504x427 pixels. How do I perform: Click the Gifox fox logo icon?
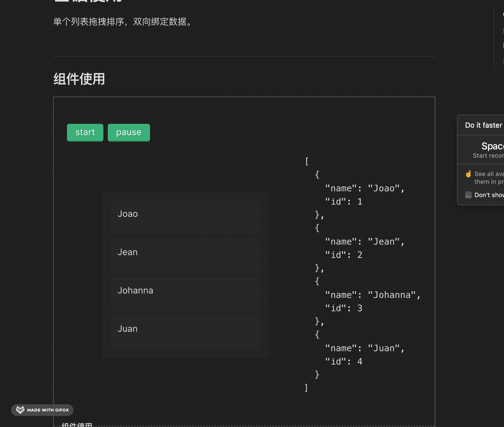pos(20,410)
